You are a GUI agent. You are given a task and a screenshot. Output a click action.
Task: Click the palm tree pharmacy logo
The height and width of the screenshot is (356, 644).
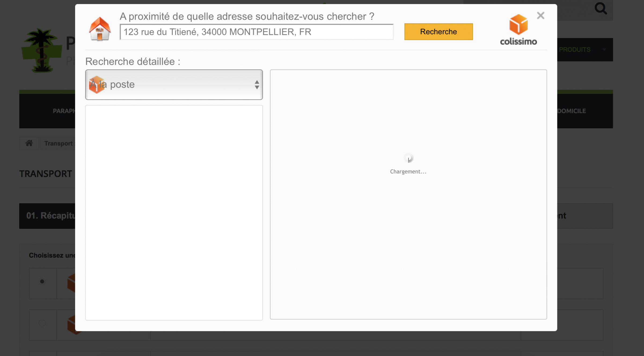(x=41, y=50)
